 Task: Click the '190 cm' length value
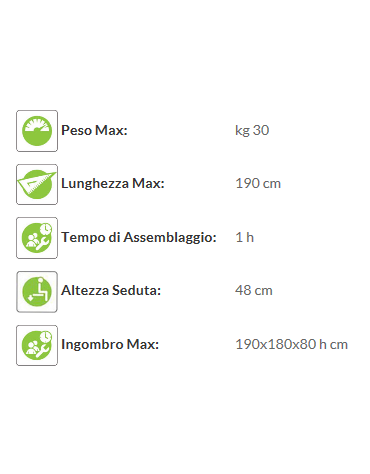(258, 184)
